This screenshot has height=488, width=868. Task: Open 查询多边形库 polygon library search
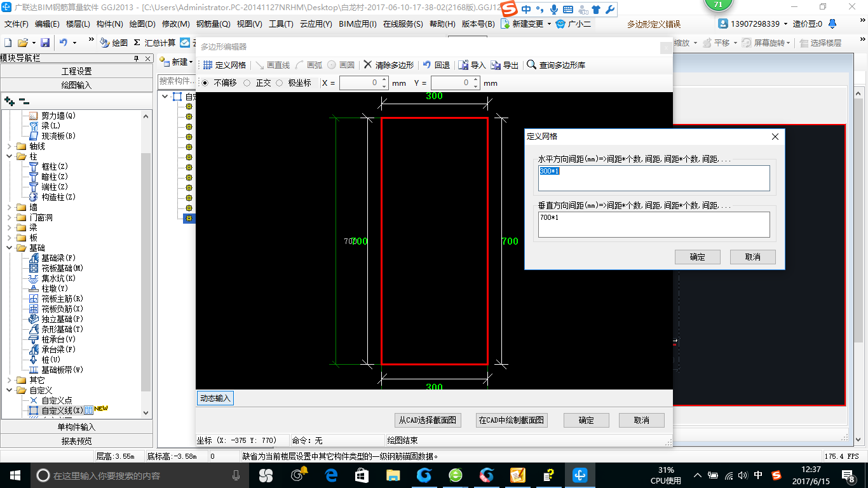tap(556, 65)
